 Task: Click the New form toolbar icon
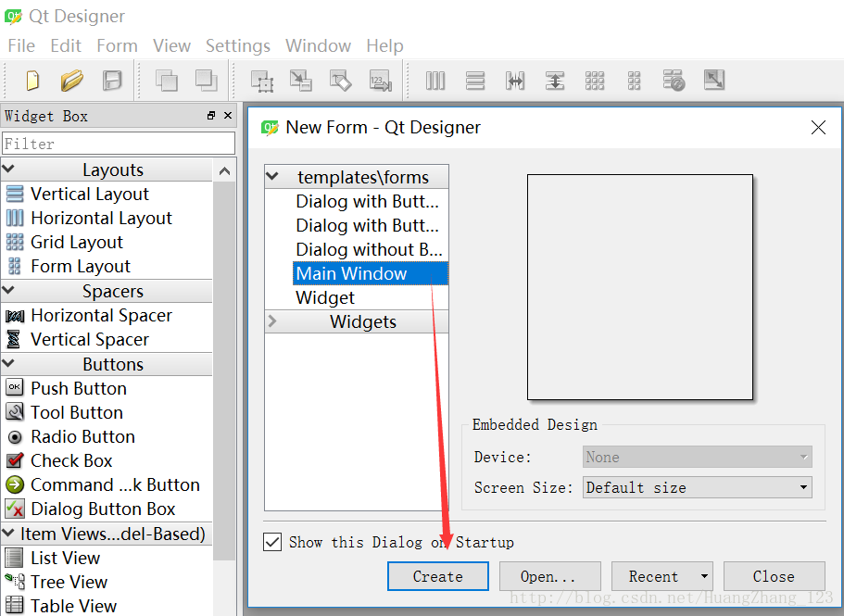coord(32,81)
